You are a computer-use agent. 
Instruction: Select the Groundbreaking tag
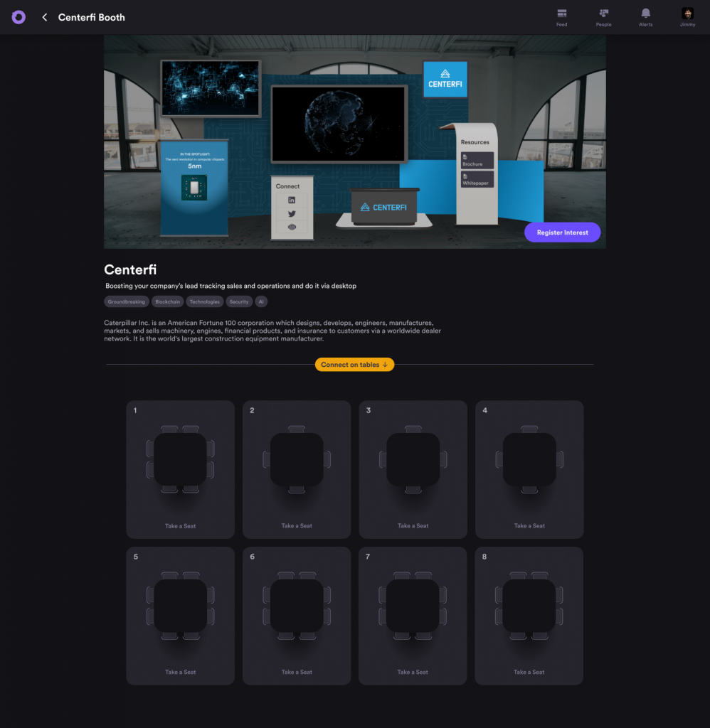tap(127, 301)
